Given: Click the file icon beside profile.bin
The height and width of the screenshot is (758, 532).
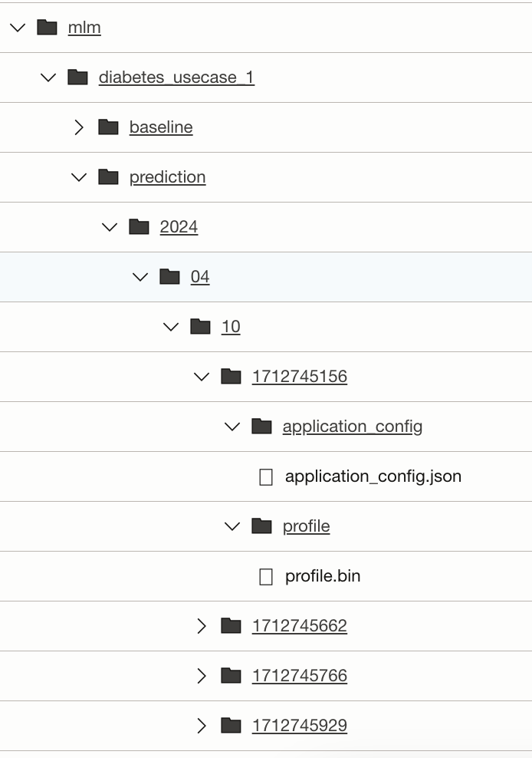Looking at the screenshot, I should [266, 575].
